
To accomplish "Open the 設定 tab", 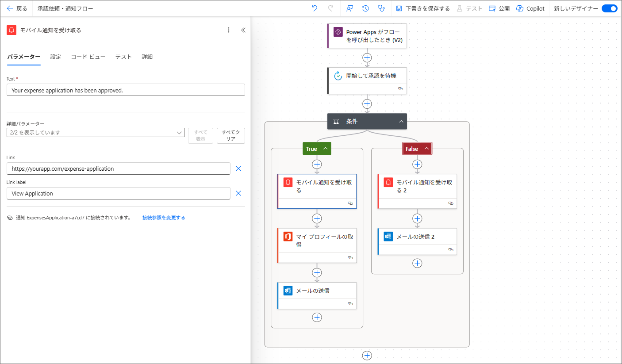I will (x=56, y=57).
